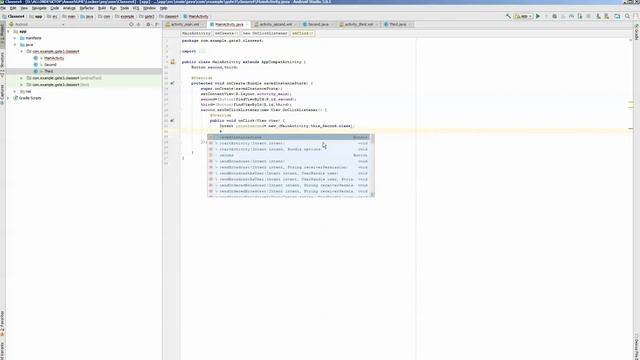Open the run configuration 'app' dropdown
This screenshot has height=360, width=640.
(523, 16)
